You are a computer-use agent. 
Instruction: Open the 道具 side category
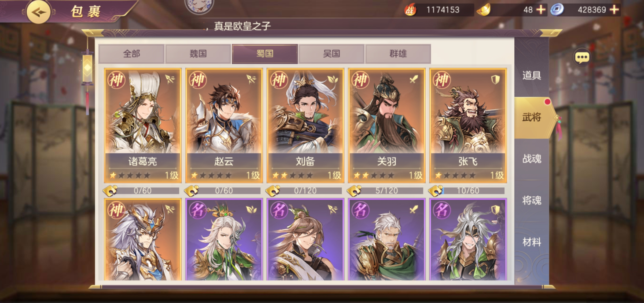531,75
